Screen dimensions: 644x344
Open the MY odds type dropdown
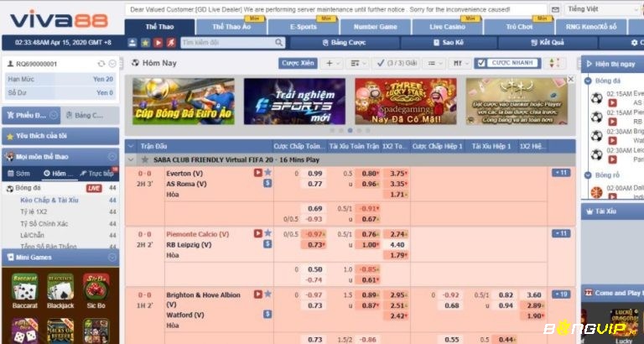pyautogui.click(x=460, y=63)
